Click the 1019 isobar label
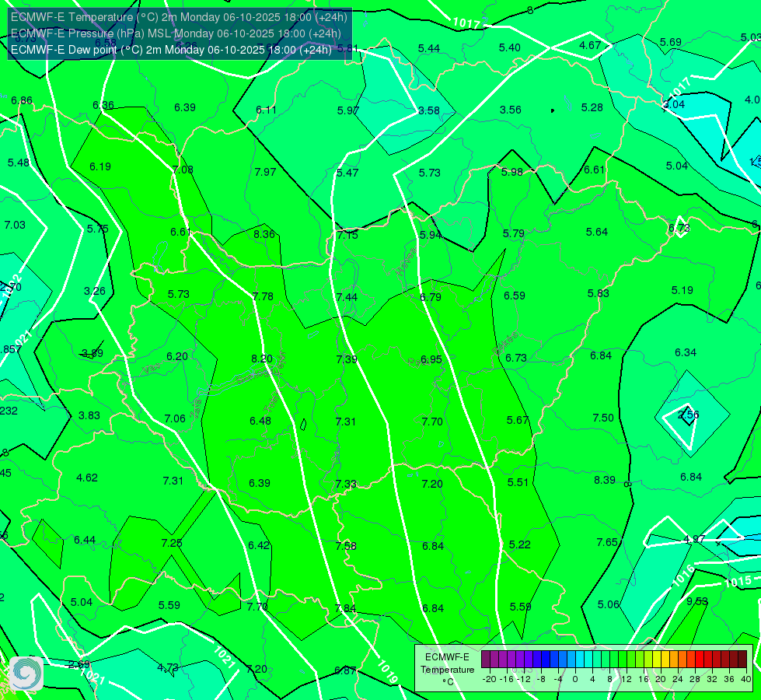 point(387,672)
